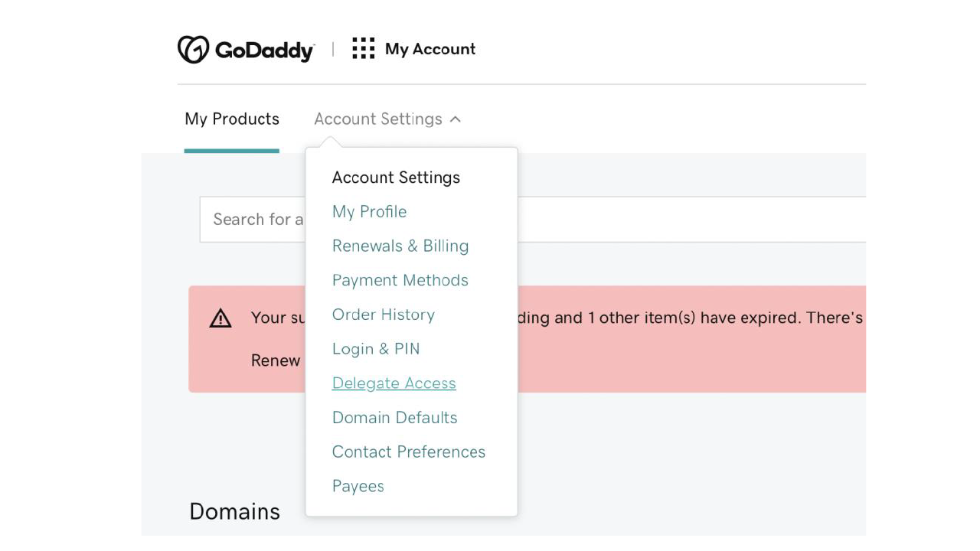Open the nine-dot app grid icon
The width and height of the screenshot is (980, 551).
click(x=363, y=48)
